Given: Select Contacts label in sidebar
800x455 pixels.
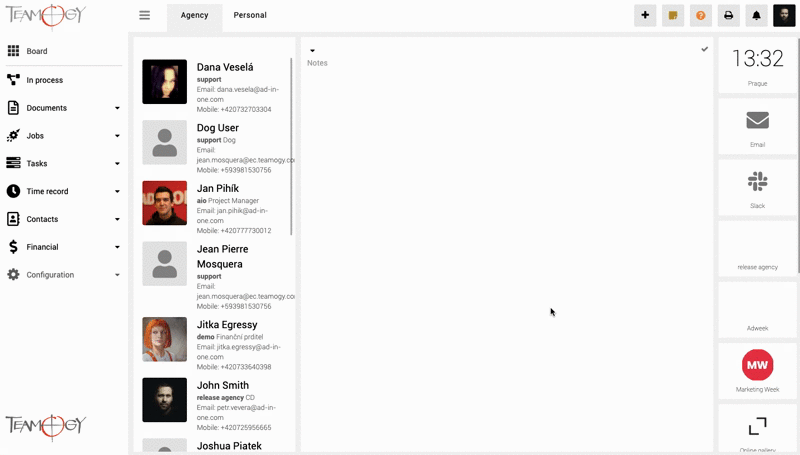Looking at the screenshot, I should click(42, 219).
